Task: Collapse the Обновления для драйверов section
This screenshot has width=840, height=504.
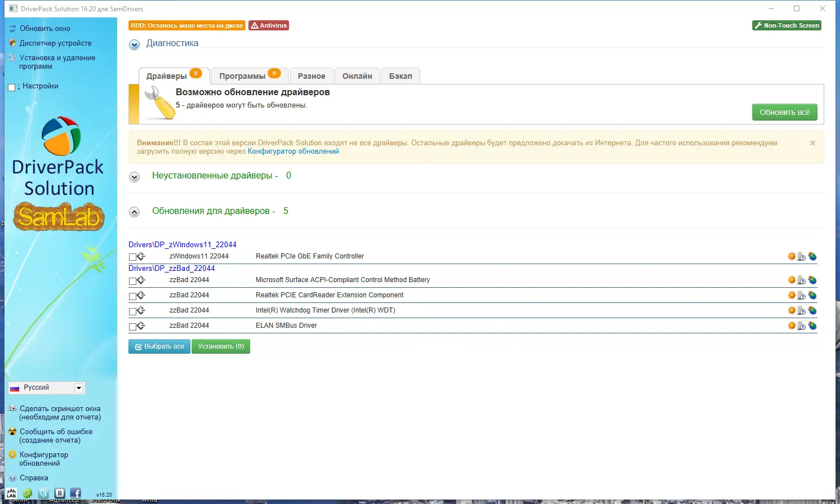Action: pyautogui.click(x=134, y=212)
